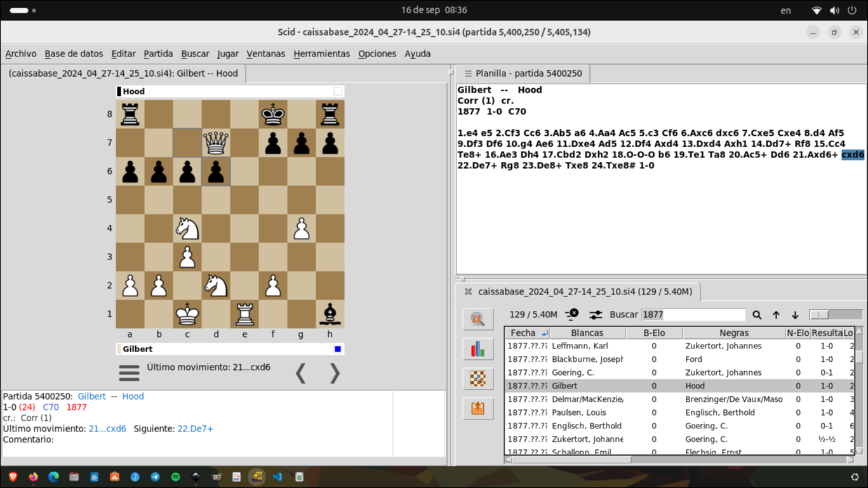Click the Hood player link in game info
Viewport: 868px width, 488px height.
coord(133,397)
